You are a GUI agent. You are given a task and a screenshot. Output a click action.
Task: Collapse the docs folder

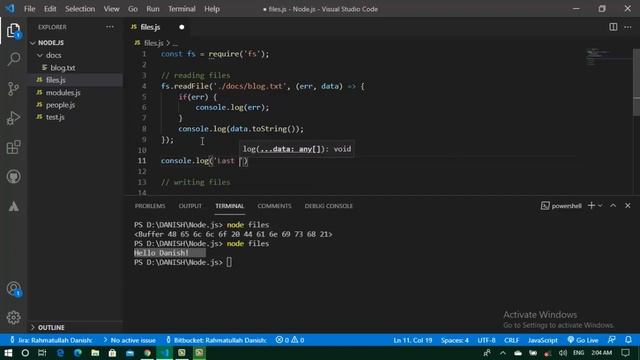[x=49, y=55]
